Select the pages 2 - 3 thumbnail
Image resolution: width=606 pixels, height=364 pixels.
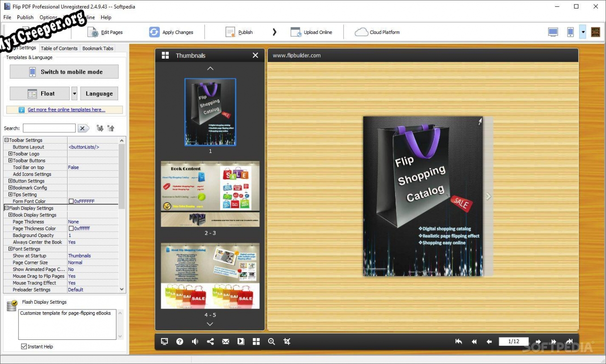[210, 194]
